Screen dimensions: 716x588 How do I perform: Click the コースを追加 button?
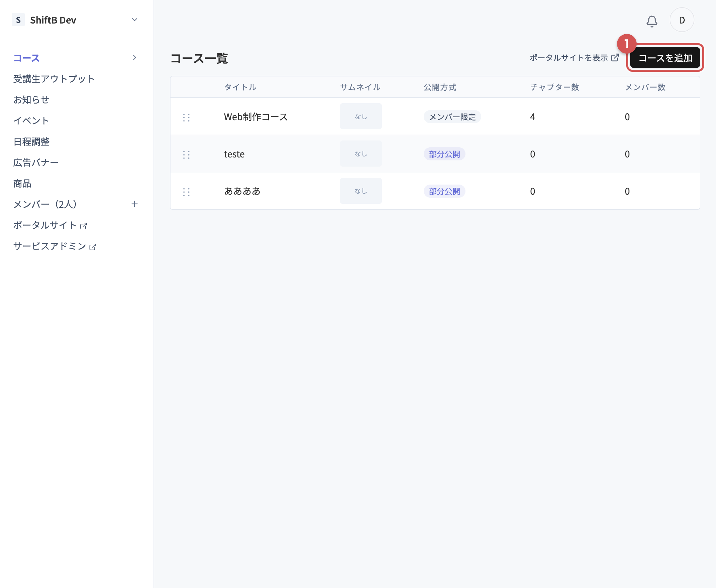tap(665, 58)
